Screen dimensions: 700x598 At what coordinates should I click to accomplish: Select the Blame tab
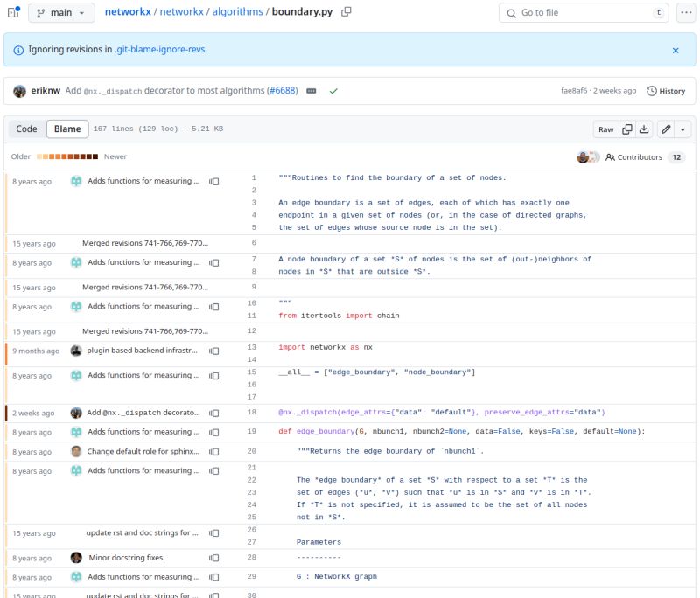point(66,129)
